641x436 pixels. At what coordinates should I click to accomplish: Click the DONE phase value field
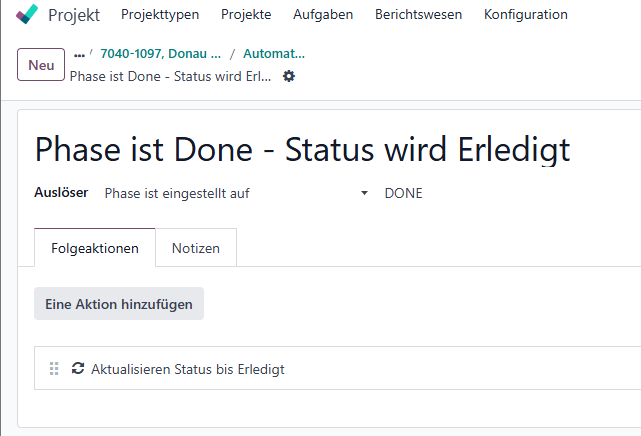(x=403, y=193)
